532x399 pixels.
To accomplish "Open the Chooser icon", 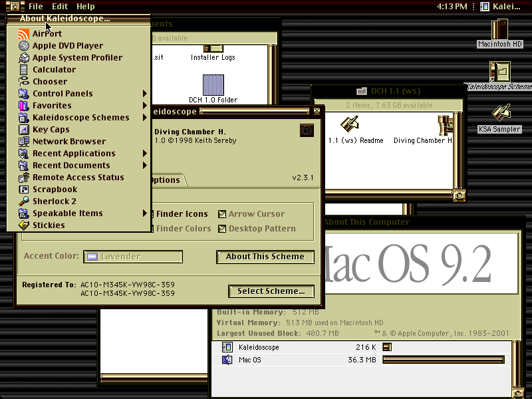I will [x=24, y=81].
